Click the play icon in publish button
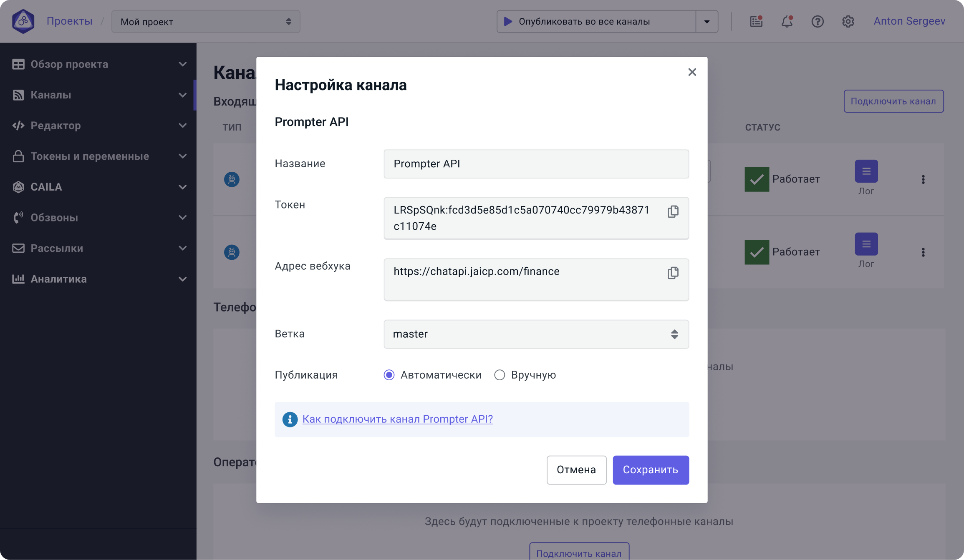The image size is (964, 560). click(x=508, y=21)
